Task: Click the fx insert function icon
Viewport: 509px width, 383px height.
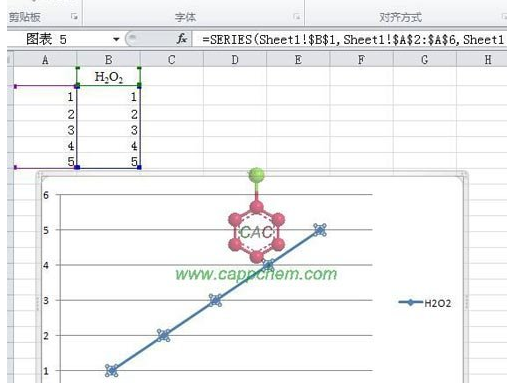Action: [181, 39]
